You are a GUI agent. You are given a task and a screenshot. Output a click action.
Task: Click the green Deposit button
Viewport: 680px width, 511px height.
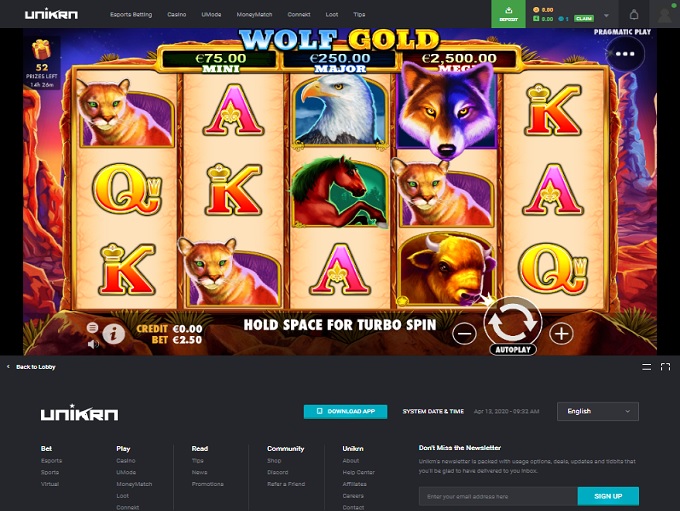coord(508,14)
